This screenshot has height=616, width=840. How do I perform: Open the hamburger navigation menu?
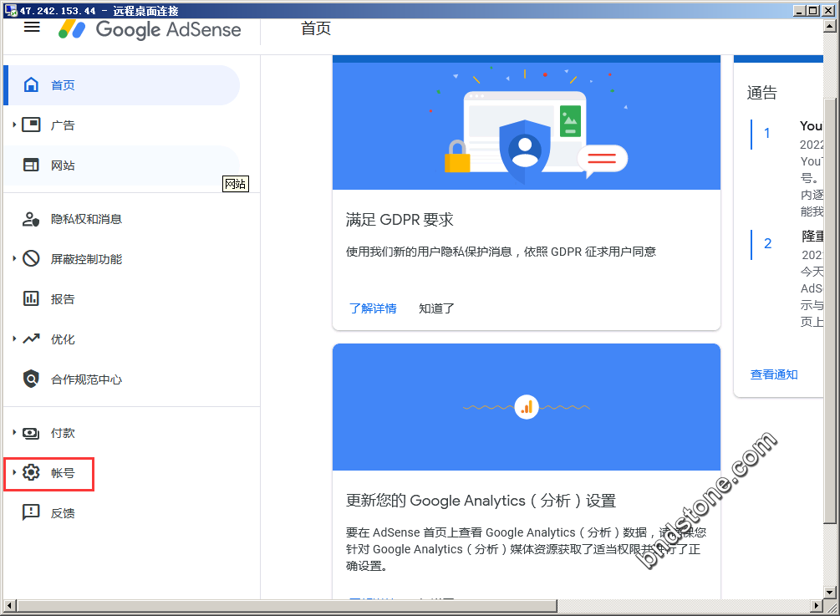click(32, 27)
